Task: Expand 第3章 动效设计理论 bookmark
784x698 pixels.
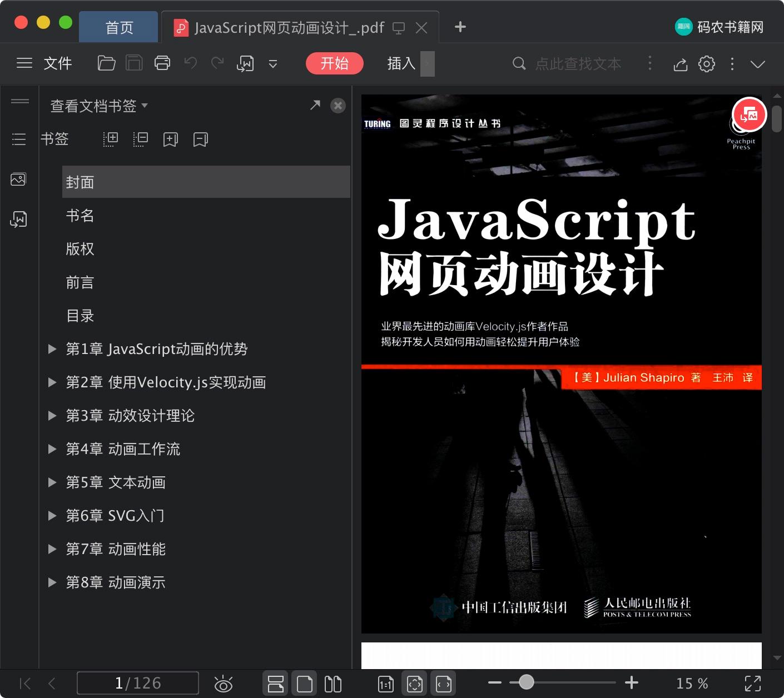Action: (x=52, y=416)
